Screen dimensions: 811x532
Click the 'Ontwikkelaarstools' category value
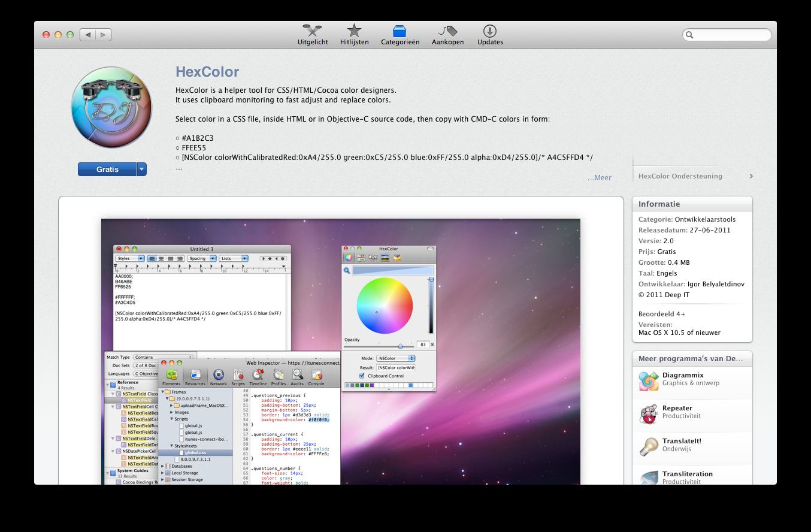click(705, 219)
